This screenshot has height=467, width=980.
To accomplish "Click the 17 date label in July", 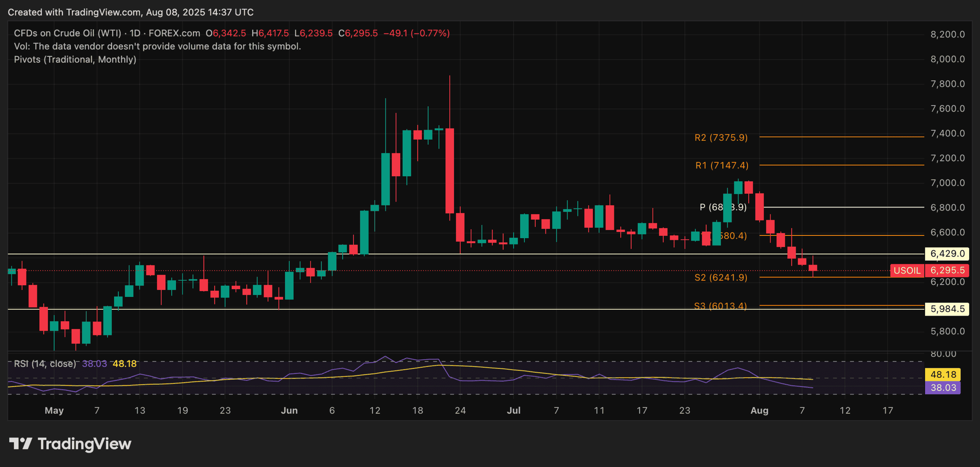I will tap(642, 411).
